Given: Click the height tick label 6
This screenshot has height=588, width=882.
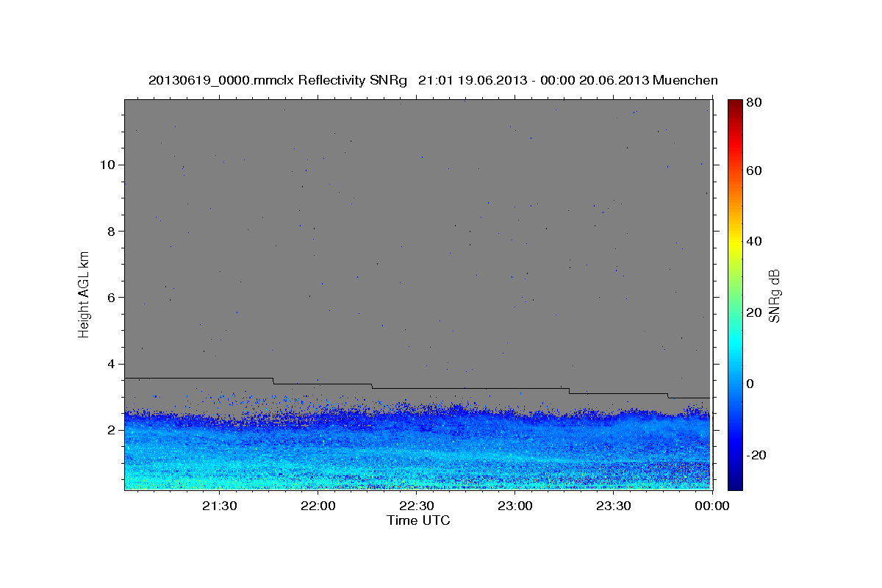Looking at the screenshot, I should pos(110,298).
